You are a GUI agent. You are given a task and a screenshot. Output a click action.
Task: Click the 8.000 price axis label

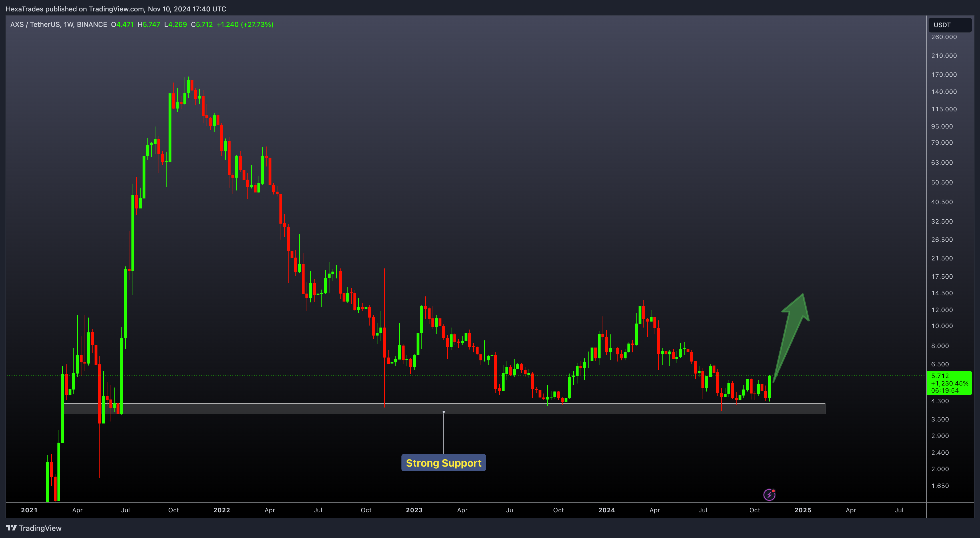click(940, 346)
